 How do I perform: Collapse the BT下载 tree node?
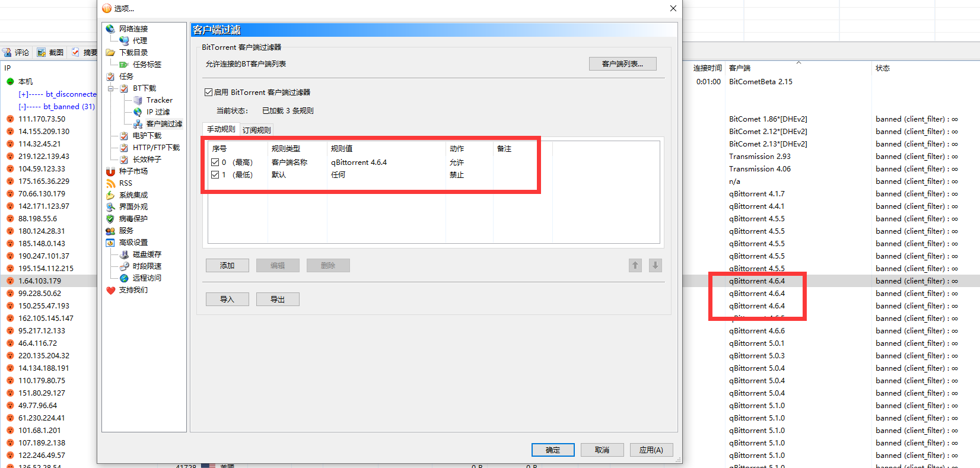[111, 88]
